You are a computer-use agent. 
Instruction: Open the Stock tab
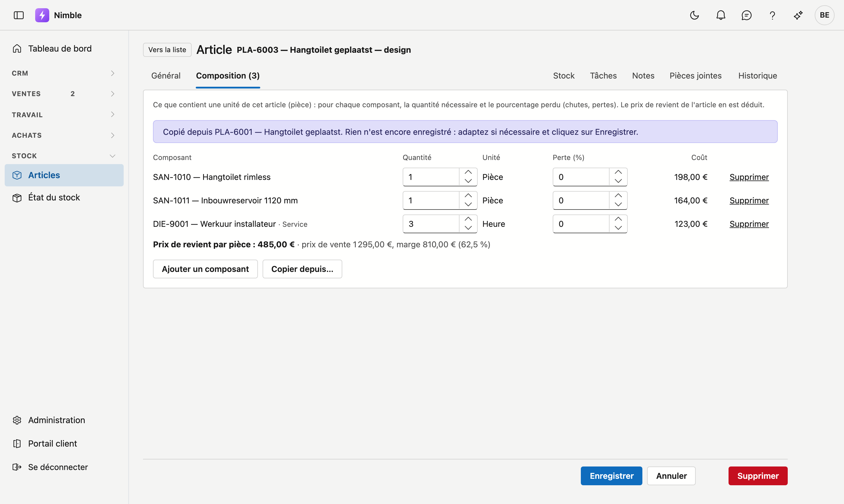[x=564, y=76]
